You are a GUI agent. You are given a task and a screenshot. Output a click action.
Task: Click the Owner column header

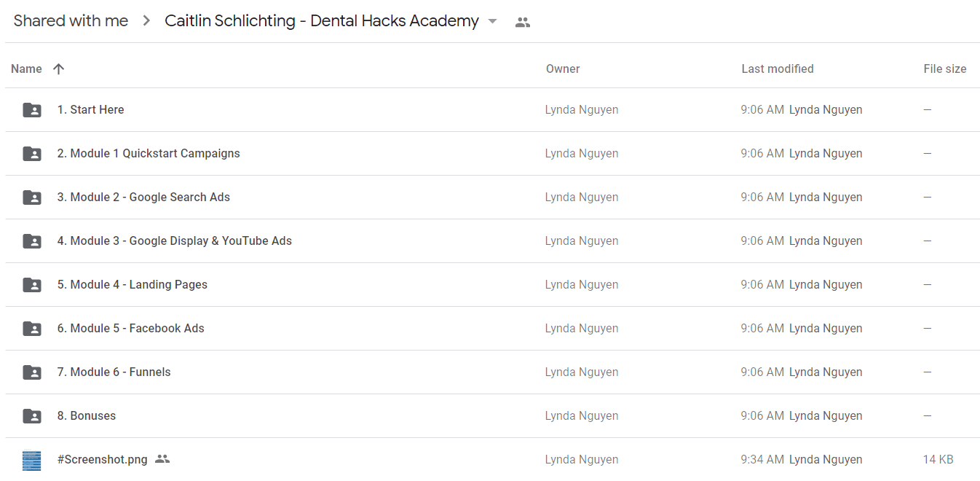coord(563,69)
